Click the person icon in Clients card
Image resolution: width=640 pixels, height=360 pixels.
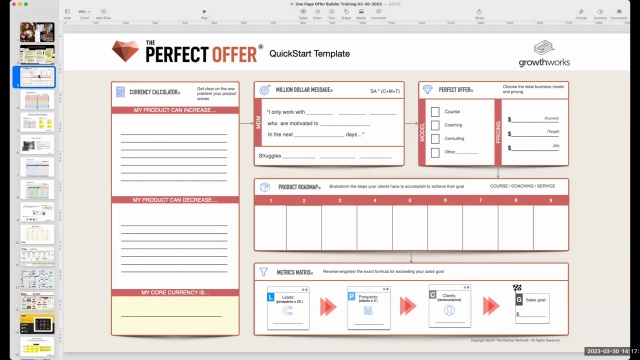click(x=449, y=310)
